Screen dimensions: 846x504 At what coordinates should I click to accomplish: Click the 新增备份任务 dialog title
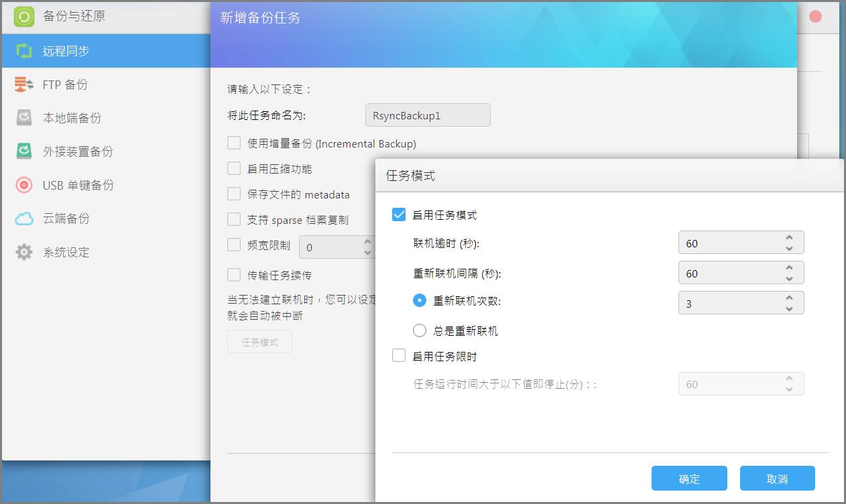point(260,17)
